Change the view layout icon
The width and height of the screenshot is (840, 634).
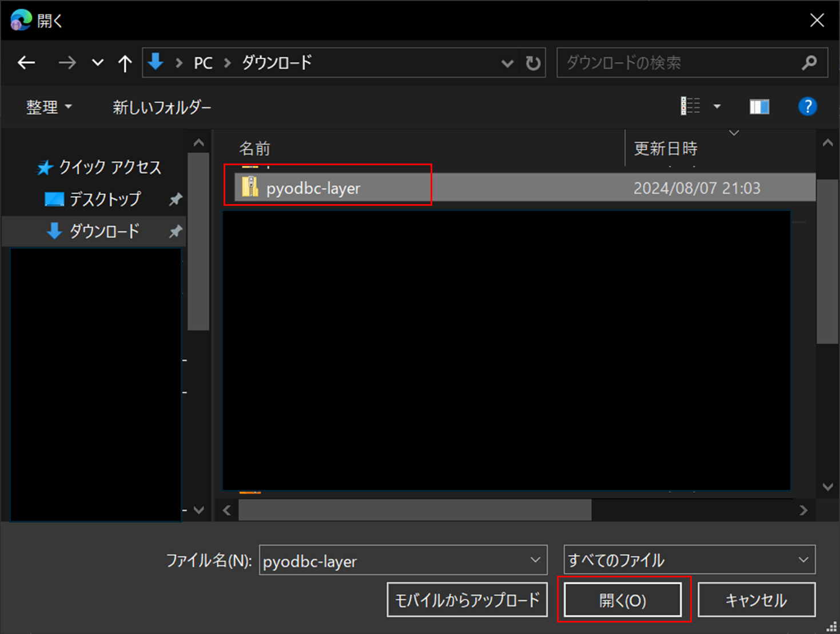pos(690,106)
